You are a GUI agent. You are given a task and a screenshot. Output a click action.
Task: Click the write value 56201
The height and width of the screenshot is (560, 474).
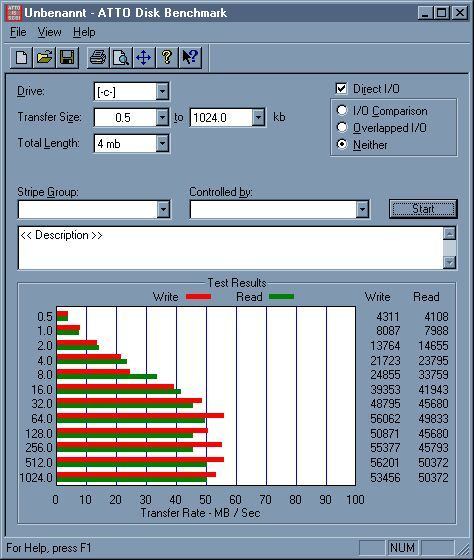tap(385, 462)
